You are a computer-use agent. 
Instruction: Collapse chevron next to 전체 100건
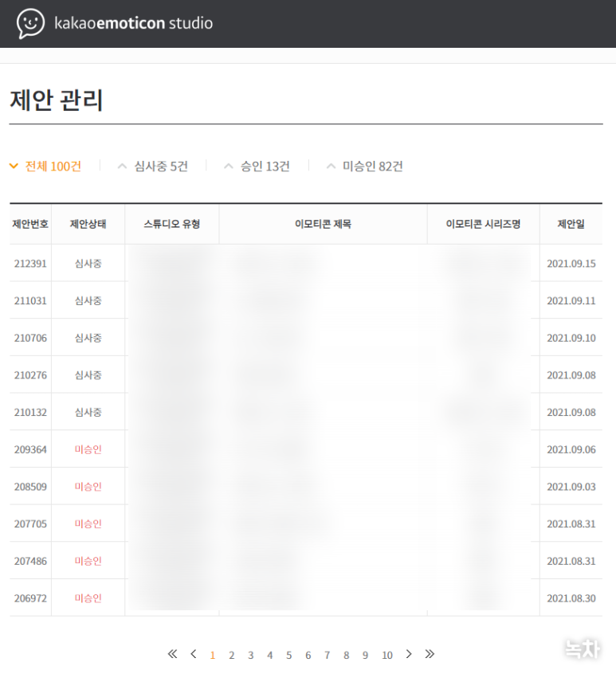(x=14, y=166)
